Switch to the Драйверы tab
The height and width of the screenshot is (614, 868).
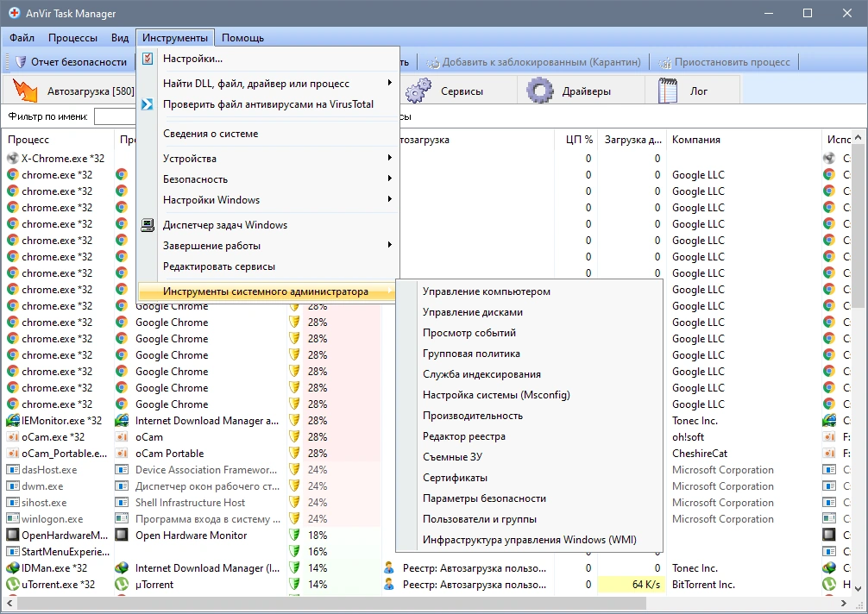[x=582, y=91]
